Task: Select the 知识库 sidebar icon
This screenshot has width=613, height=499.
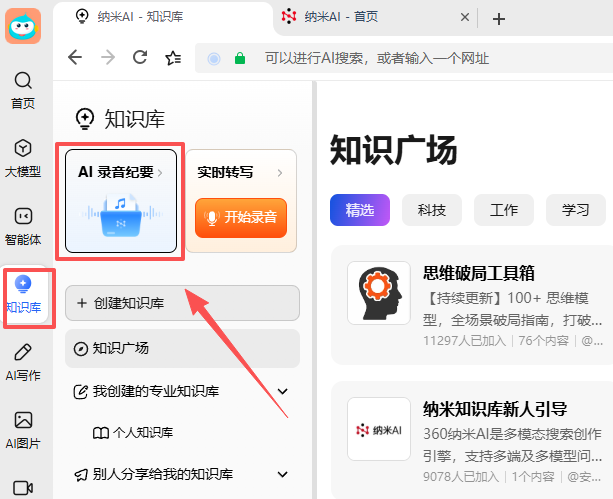Action: point(23,293)
